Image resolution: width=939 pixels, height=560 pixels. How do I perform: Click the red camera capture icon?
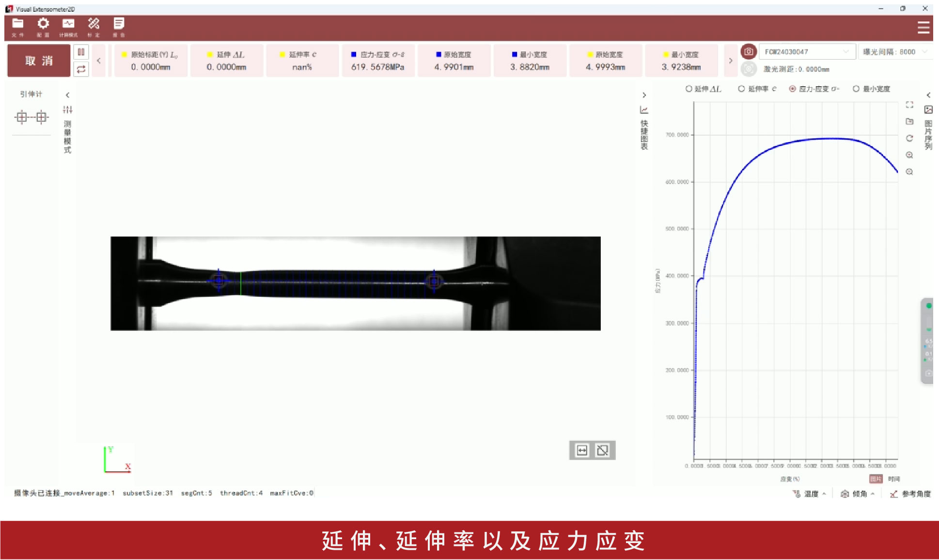tap(749, 51)
